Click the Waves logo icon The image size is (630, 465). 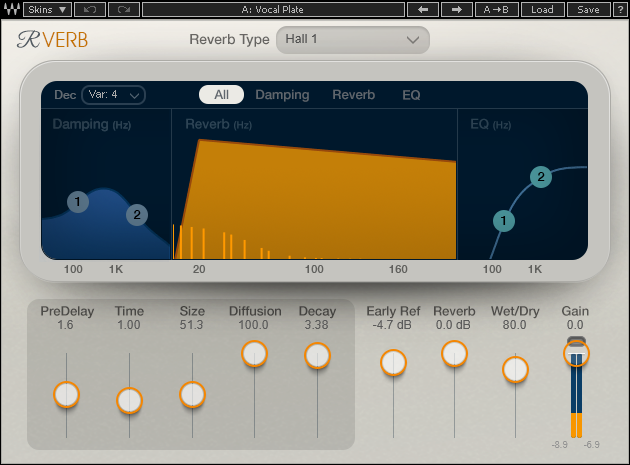pyautogui.click(x=11, y=9)
